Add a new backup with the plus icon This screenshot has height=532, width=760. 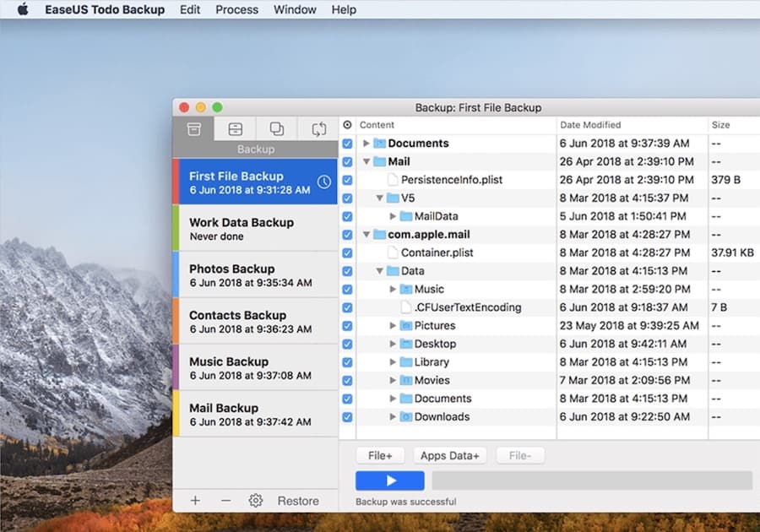pos(195,500)
